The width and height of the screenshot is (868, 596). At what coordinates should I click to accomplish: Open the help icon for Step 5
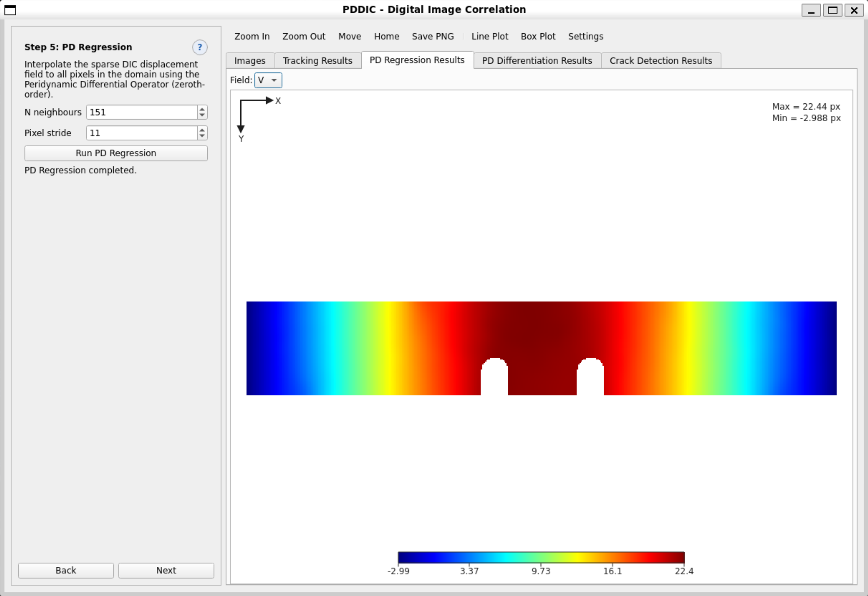pos(199,47)
